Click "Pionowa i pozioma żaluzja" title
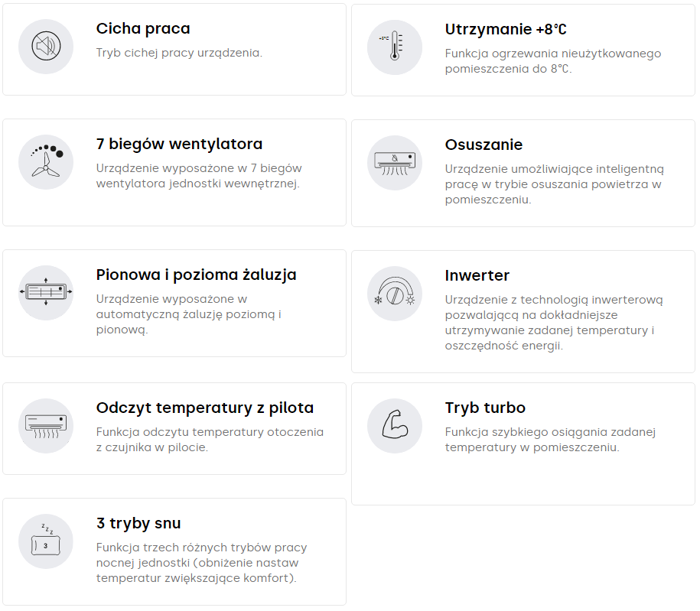 click(196, 275)
